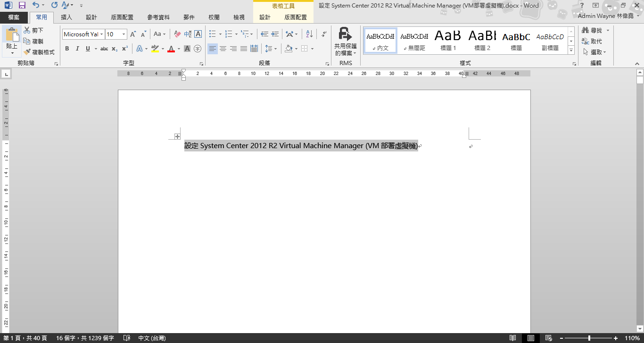644x343 pixels.
Task: Center the text alignment
Action: 223,49
